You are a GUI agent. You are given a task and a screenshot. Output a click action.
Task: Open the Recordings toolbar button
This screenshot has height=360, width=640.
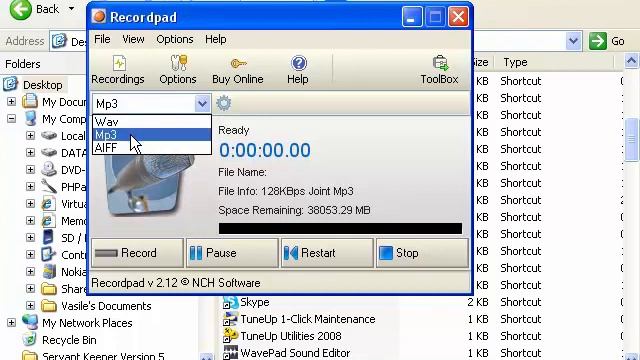[118, 70]
